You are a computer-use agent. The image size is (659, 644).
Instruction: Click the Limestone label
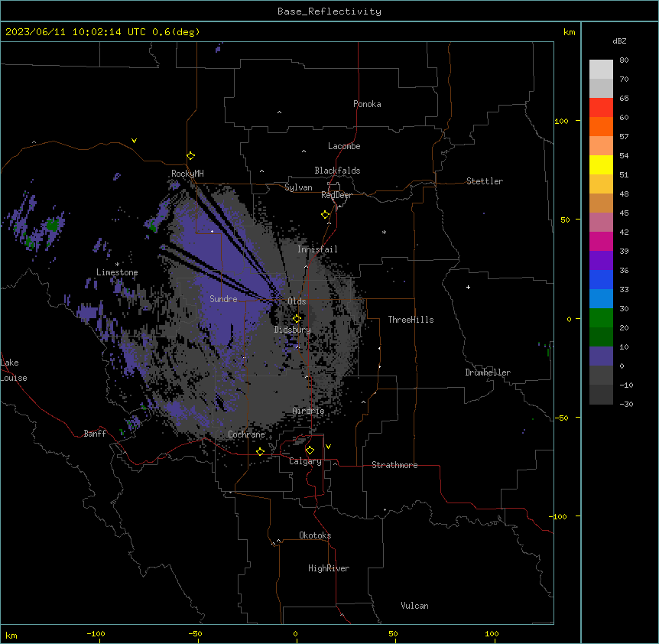coord(117,272)
